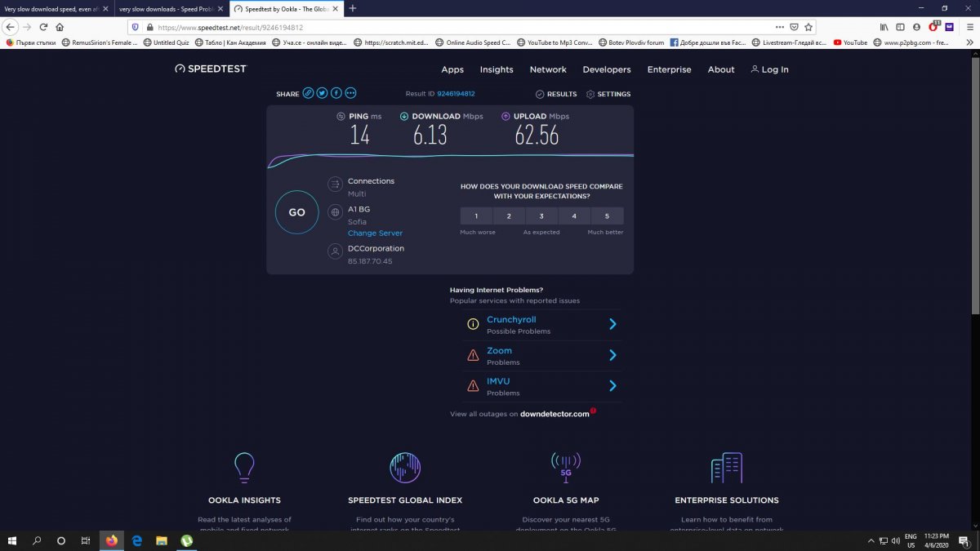980x551 pixels.
Task: Click the Settings gear icon
Action: tap(590, 94)
